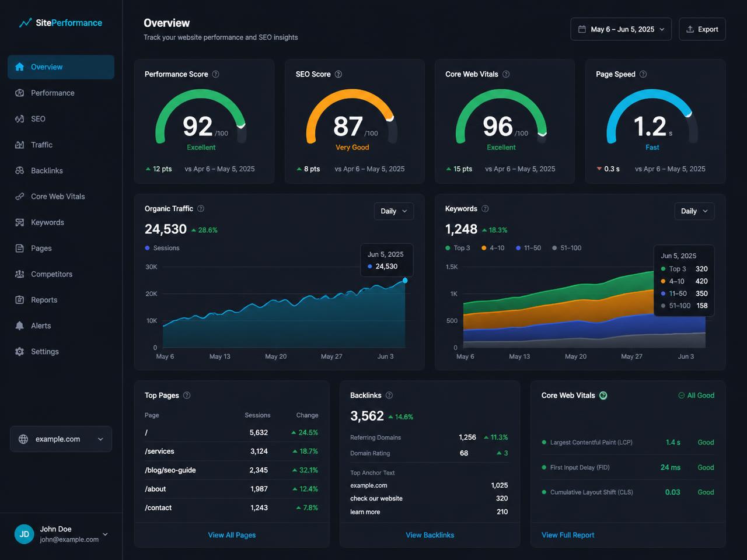Click the Largest Contentful Paint (LCP) row
747x560 pixels.
tap(628, 442)
